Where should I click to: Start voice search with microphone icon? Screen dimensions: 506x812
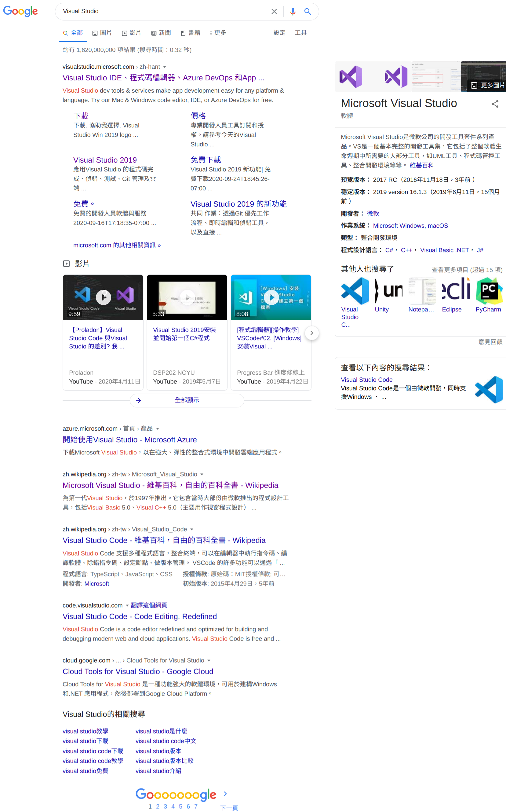pos(293,11)
